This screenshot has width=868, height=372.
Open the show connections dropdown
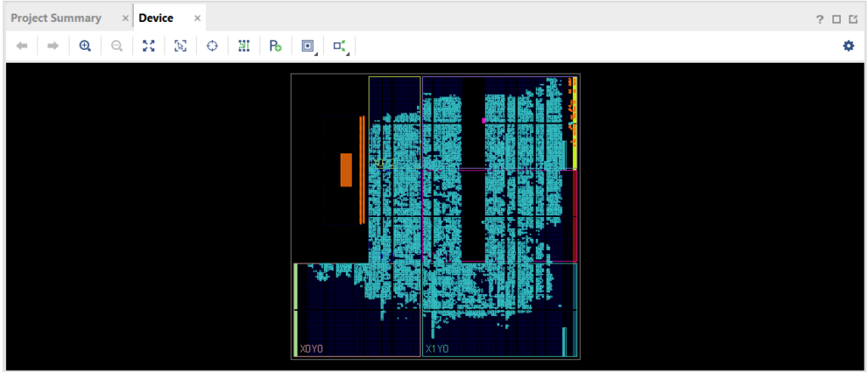pos(340,47)
